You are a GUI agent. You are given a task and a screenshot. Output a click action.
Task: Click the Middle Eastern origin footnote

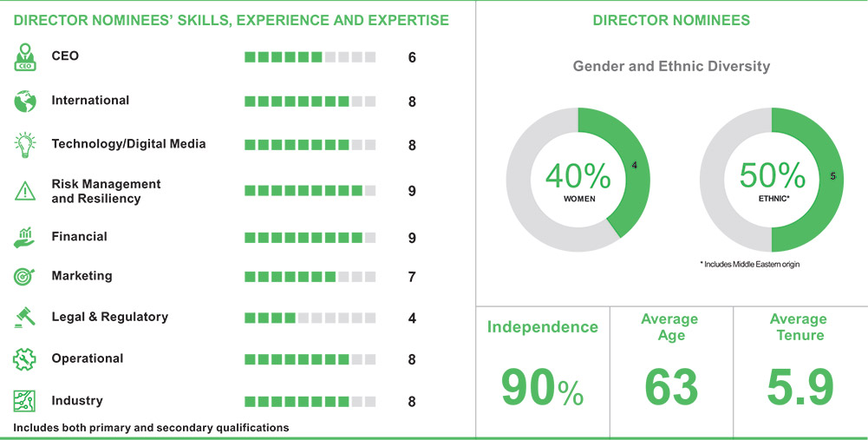749,264
